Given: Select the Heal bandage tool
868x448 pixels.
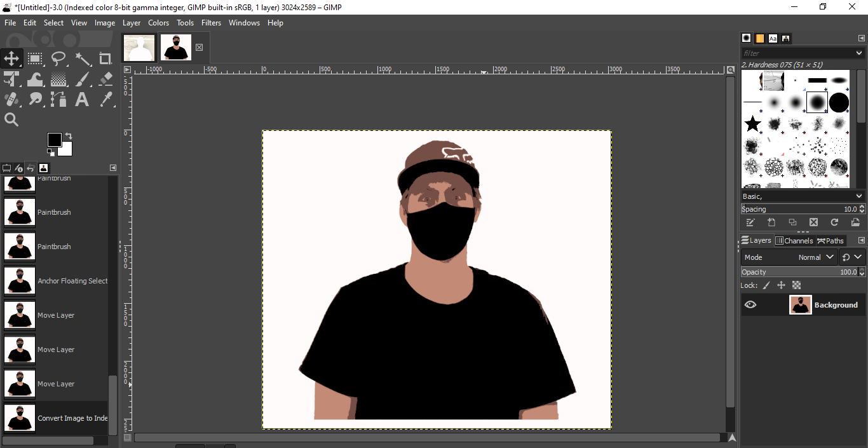Looking at the screenshot, I should [x=11, y=99].
